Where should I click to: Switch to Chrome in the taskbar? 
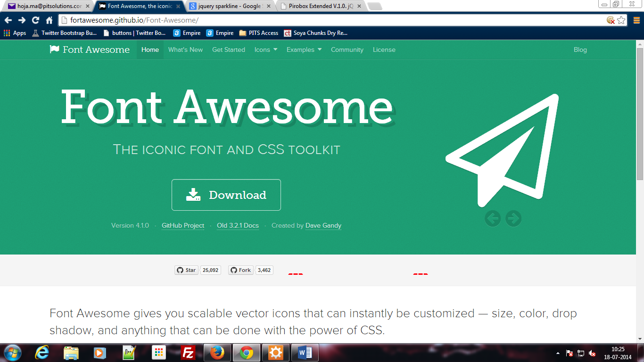coord(246,353)
